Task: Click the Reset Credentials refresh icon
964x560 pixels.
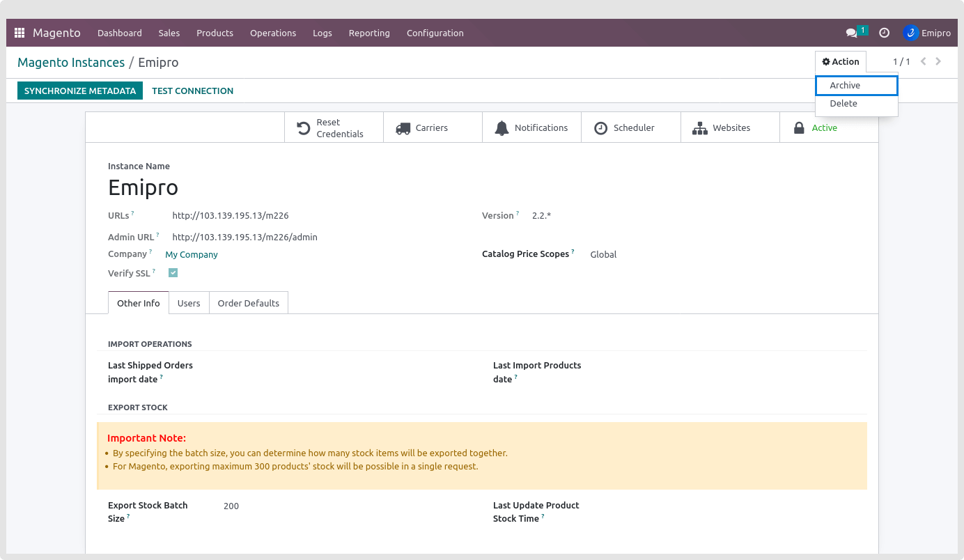Action: 303,128
